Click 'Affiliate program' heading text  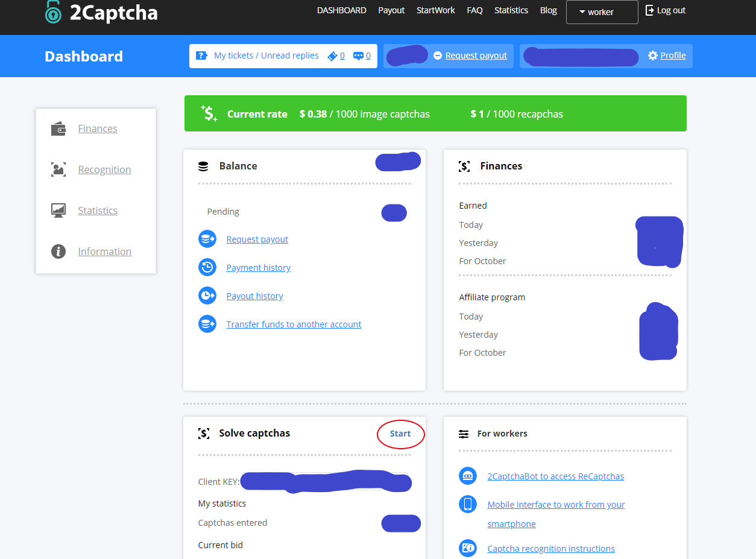click(492, 297)
